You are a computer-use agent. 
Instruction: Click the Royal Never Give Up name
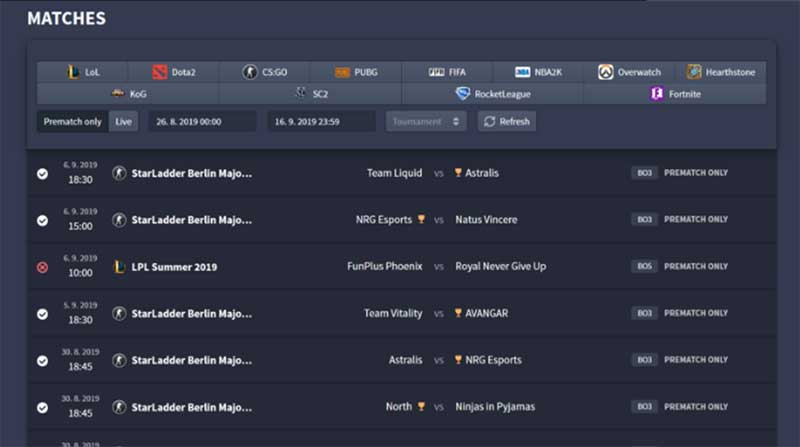[x=501, y=266]
